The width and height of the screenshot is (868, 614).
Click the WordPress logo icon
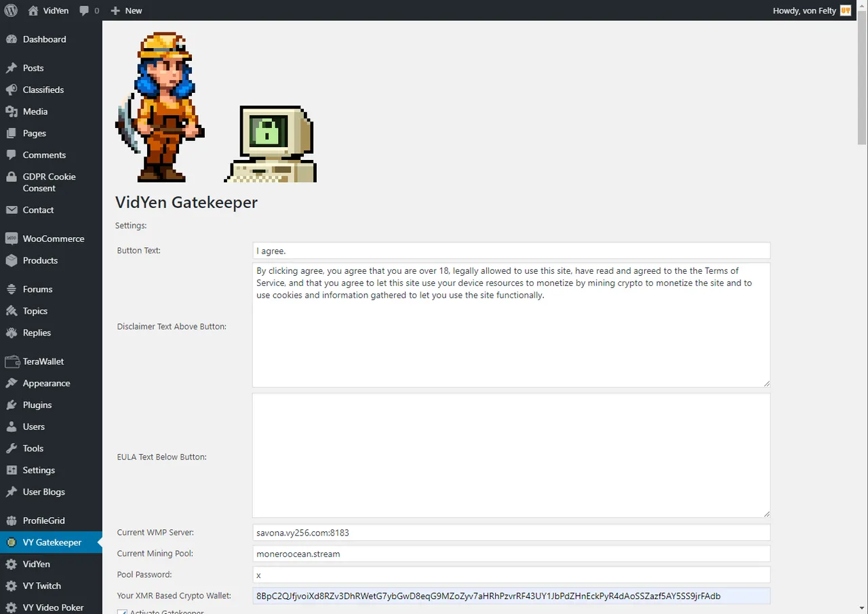click(11, 10)
